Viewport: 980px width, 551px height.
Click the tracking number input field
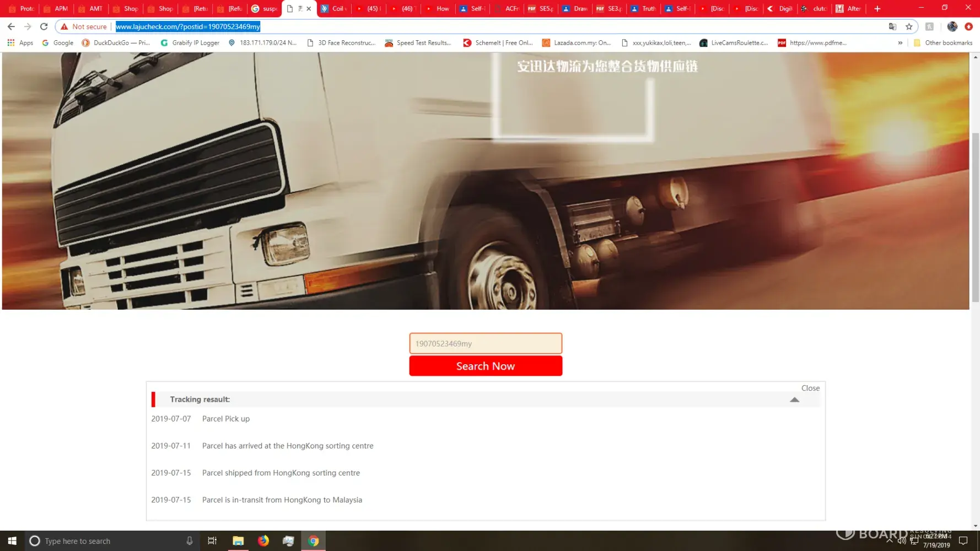pos(485,344)
